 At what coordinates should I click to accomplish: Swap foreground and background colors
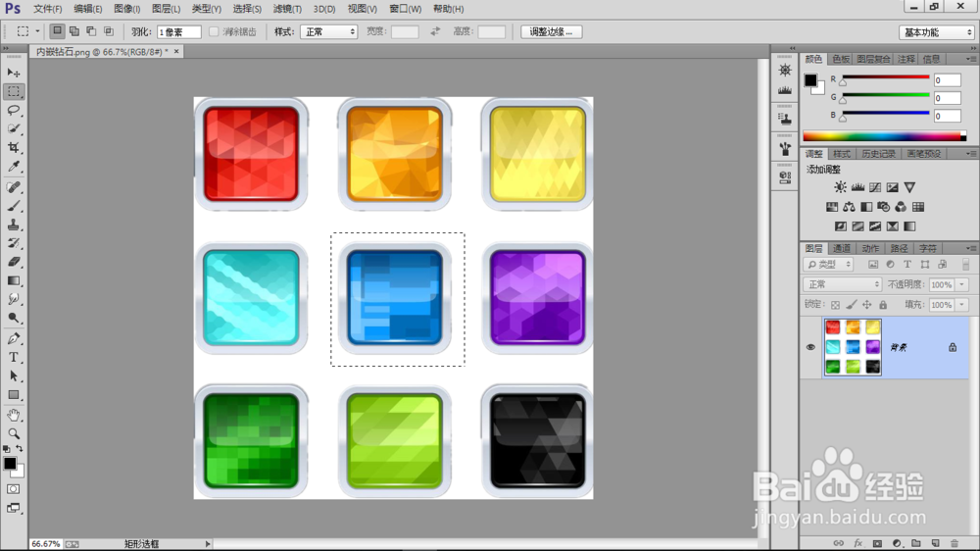click(x=20, y=448)
